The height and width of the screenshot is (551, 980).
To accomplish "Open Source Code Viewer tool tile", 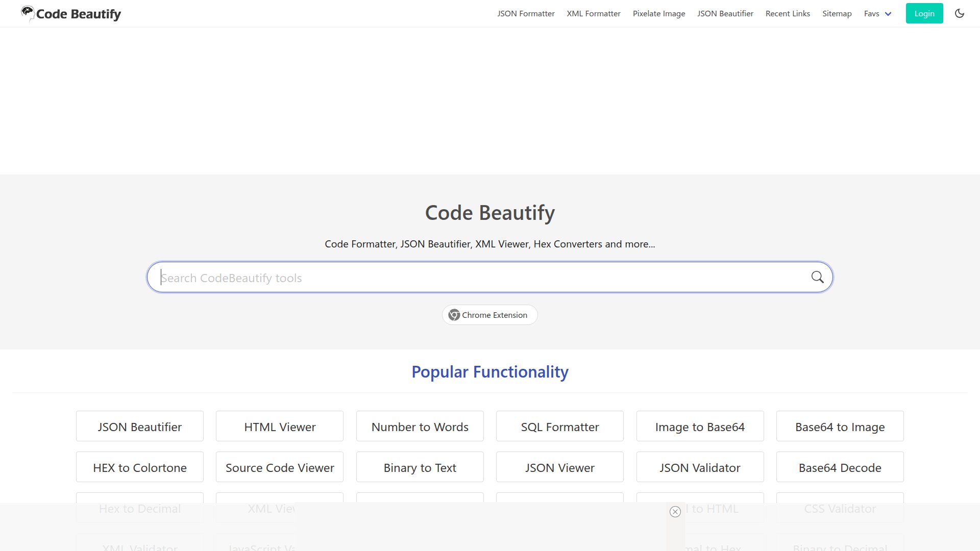I will tap(280, 467).
